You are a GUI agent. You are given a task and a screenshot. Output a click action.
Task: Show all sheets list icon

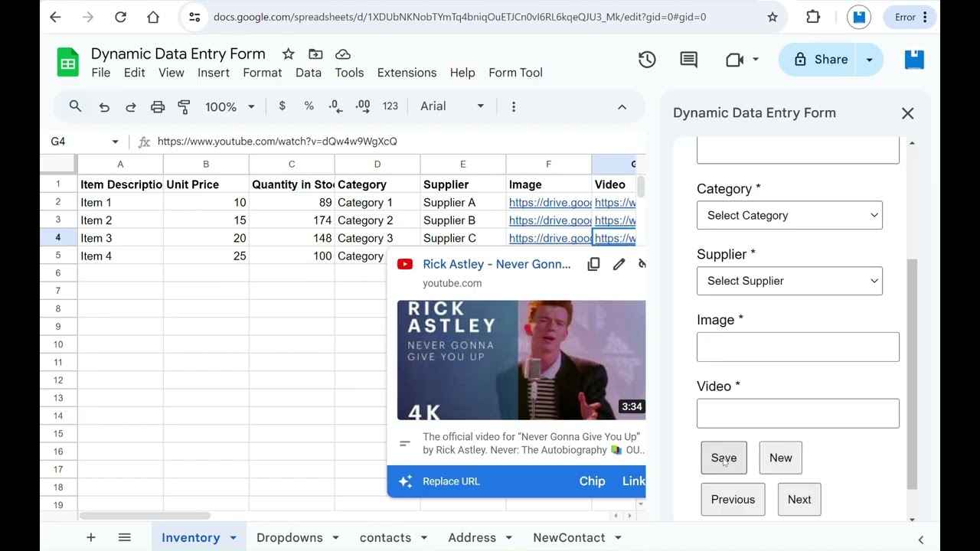coord(125,537)
